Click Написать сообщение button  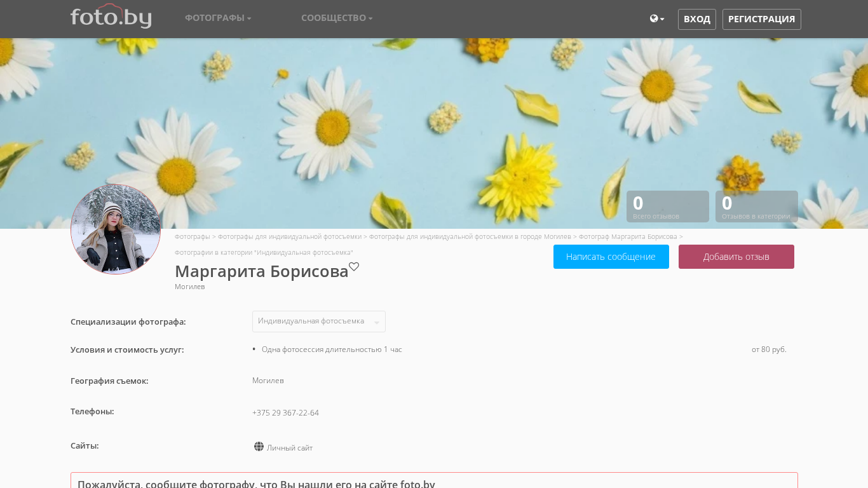611,257
